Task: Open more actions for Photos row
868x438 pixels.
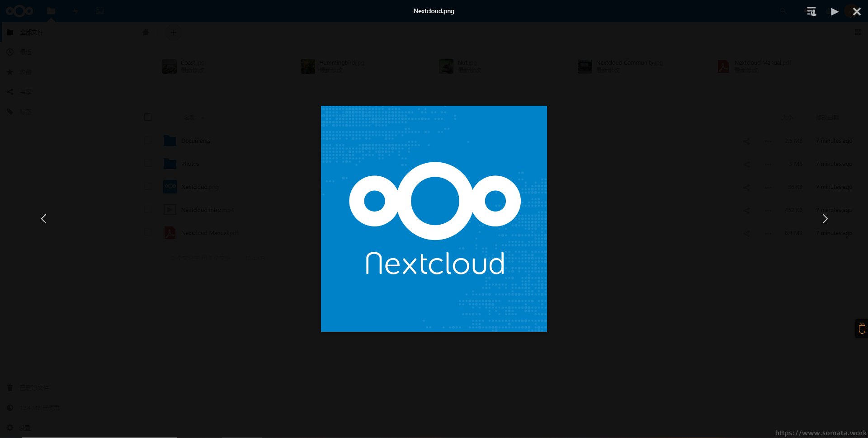Action: (768, 164)
